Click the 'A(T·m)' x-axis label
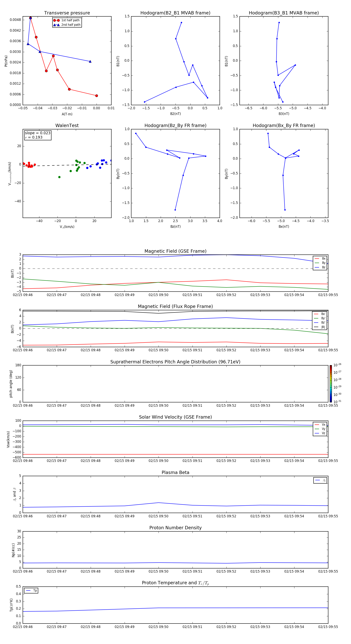 tap(67, 114)
